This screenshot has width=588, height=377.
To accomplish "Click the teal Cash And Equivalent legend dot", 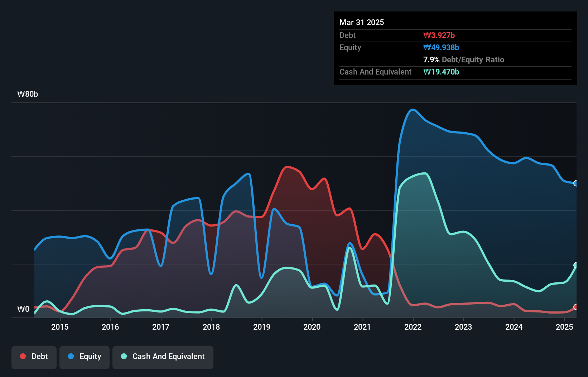I will 124,356.
